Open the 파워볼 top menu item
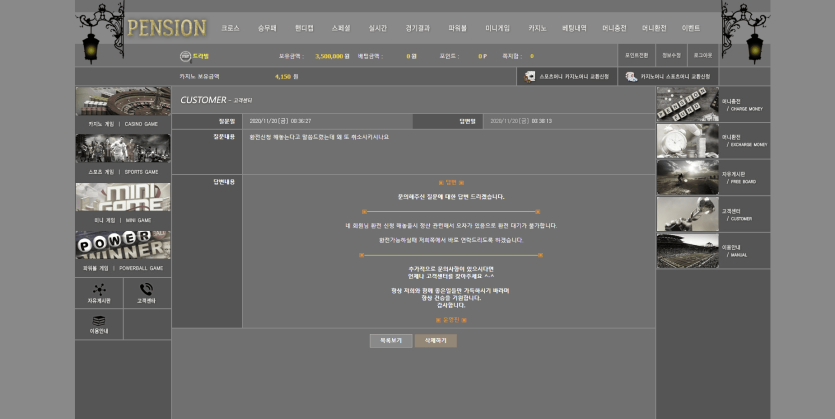The height and width of the screenshot is (419, 835). tap(457, 28)
